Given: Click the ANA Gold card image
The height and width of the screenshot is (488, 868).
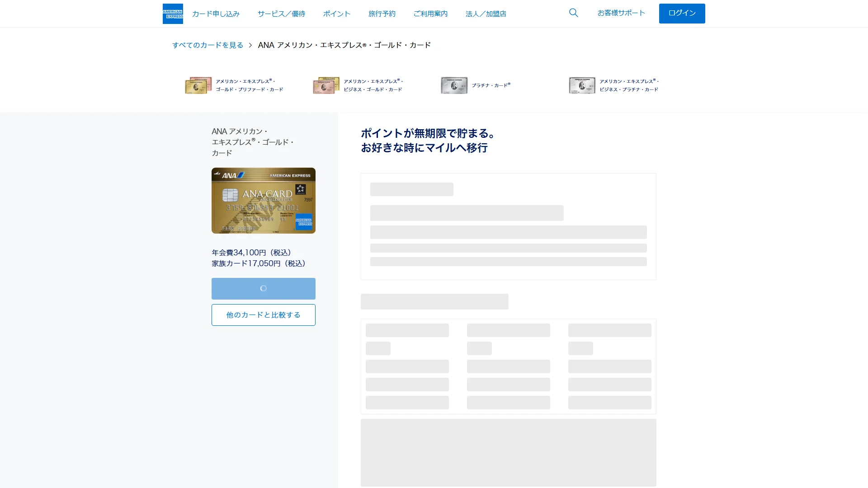Looking at the screenshot, I should [x=264, y=201].
